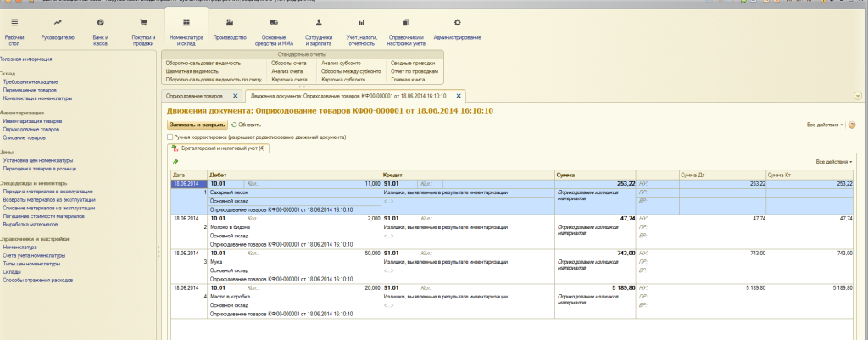
Task: Open help via the question mark icon
Action: click(852, 125)
